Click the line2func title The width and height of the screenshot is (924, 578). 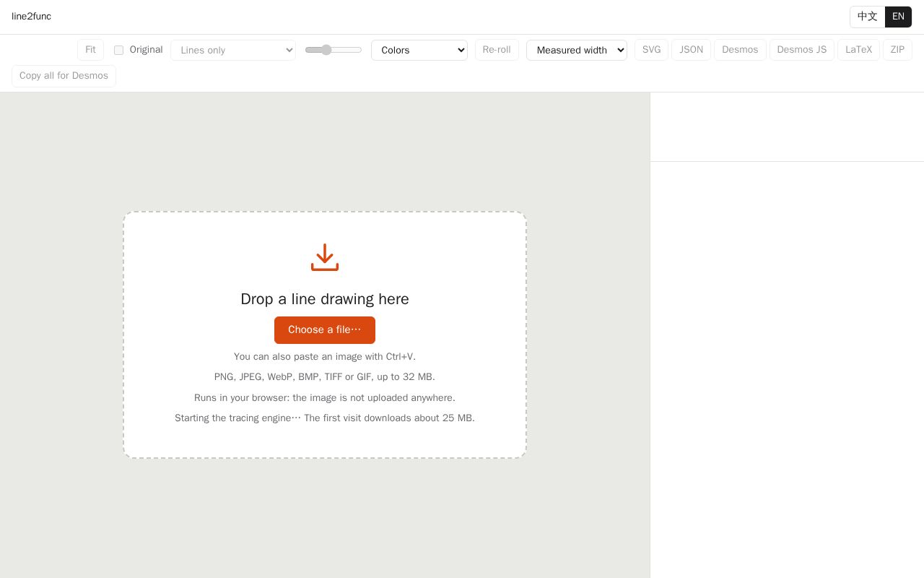(x=31, y=17)
